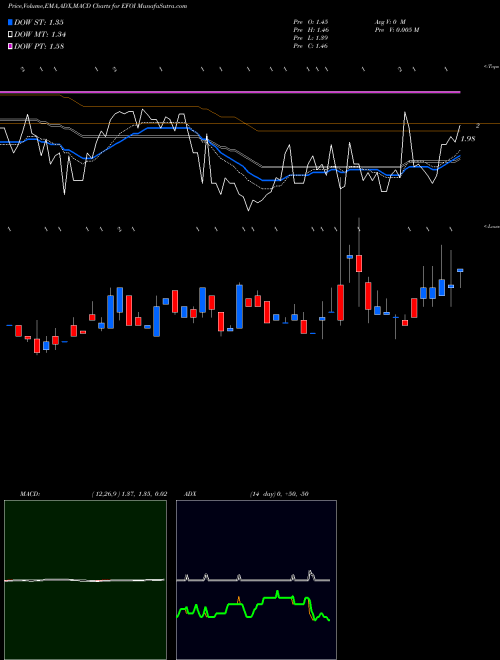Click the Pre O: 1.45 value
The height and width of the screenshot is (660, 500).
311,21
